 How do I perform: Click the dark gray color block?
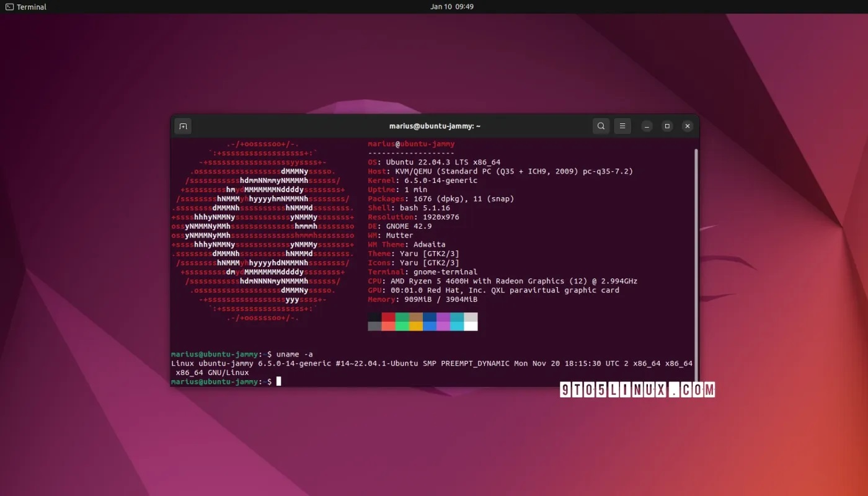pyautogui.click(x=374, y=326)
